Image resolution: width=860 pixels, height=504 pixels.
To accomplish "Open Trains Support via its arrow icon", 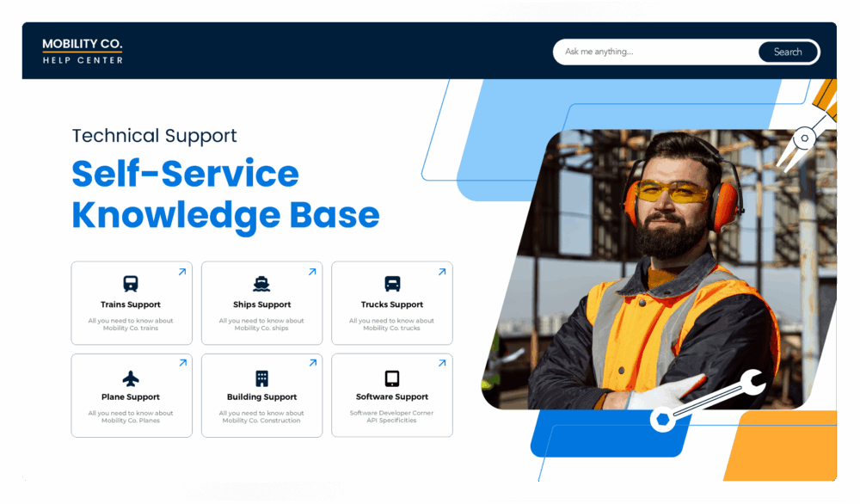I will [x=181, y=271].
